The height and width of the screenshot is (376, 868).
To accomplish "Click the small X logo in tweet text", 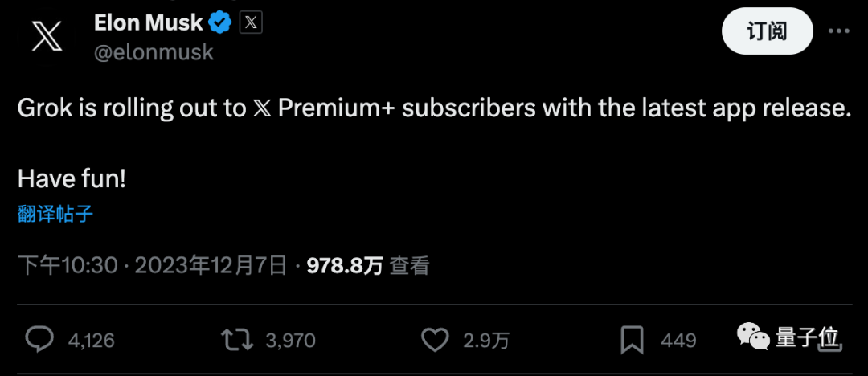I will coord(262,109).
